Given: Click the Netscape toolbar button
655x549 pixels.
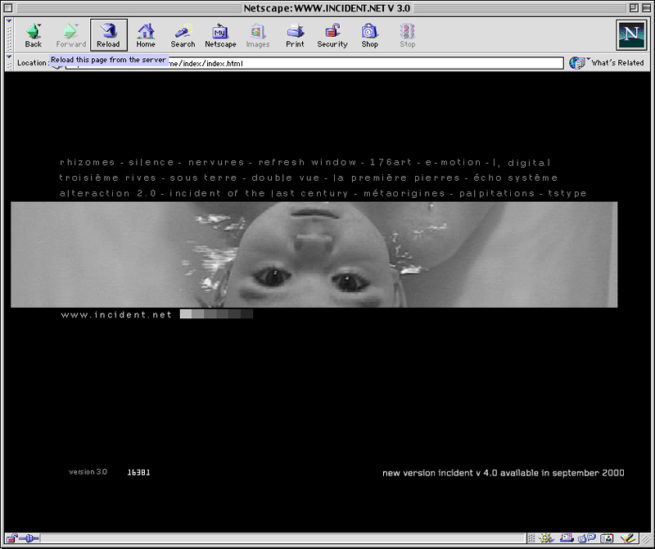Looking at the screenshot, I should [x=220, y=35].
